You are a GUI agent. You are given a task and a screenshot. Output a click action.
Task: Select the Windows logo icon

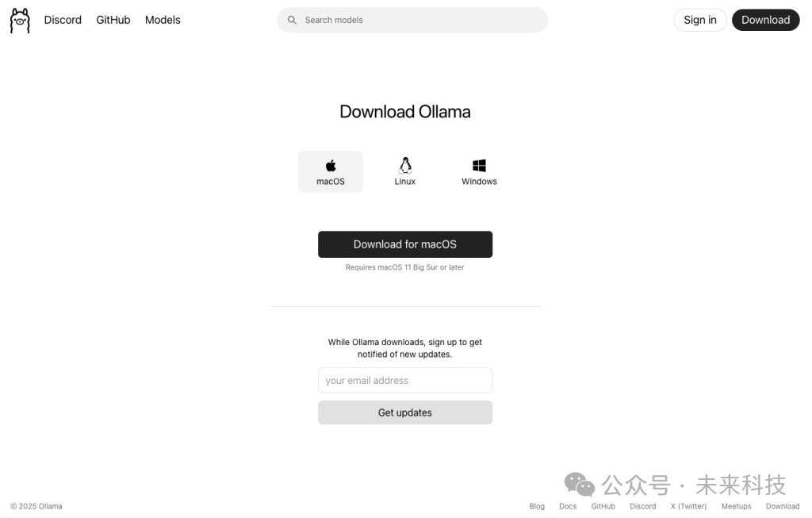click(479, 166)
